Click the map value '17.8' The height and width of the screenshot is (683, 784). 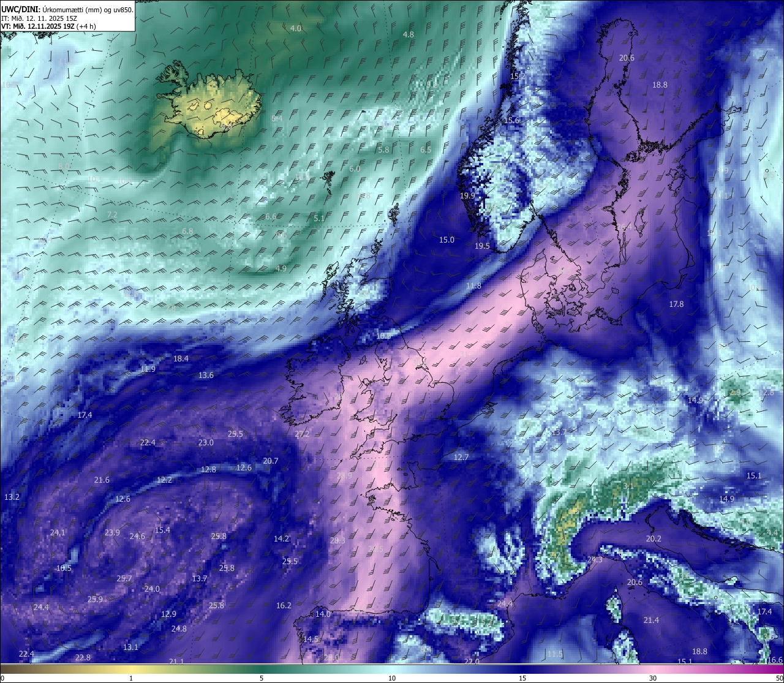tap(676, 304)
